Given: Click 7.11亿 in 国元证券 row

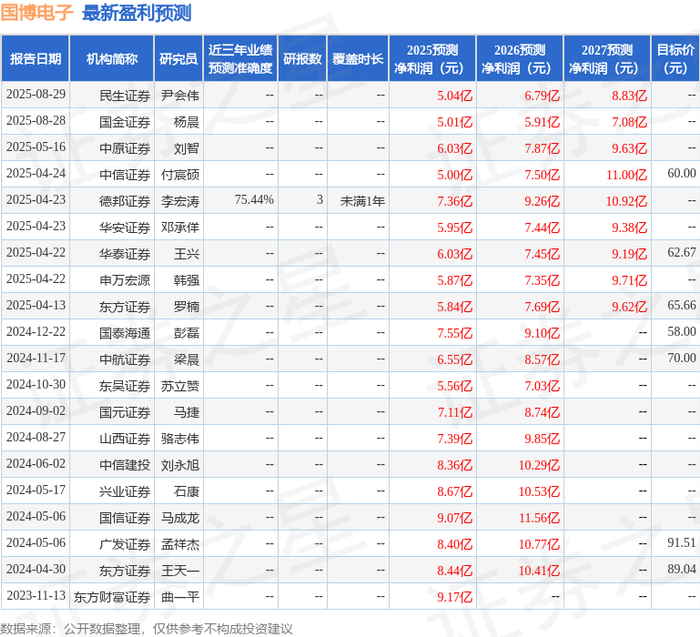Looking at the screenshot, I should click(454, 412).
